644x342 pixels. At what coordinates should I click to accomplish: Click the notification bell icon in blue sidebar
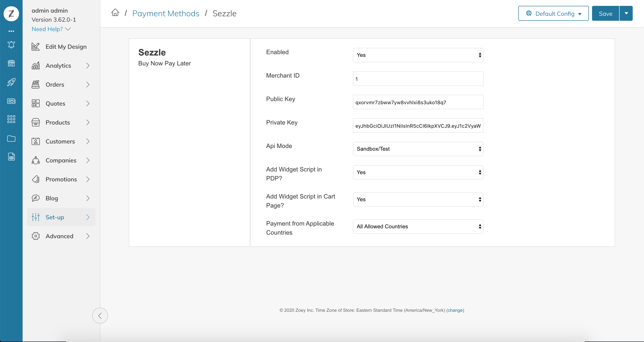(11, 45)
